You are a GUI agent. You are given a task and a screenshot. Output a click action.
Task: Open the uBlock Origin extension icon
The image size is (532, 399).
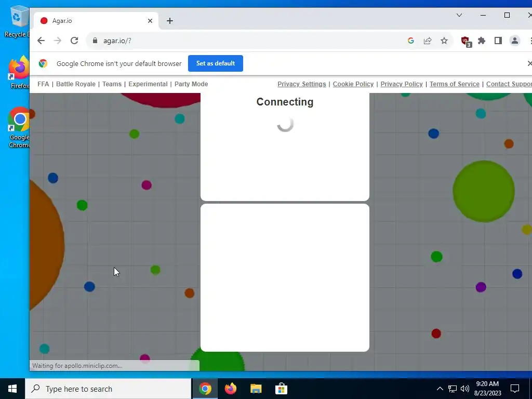[466, 42]
